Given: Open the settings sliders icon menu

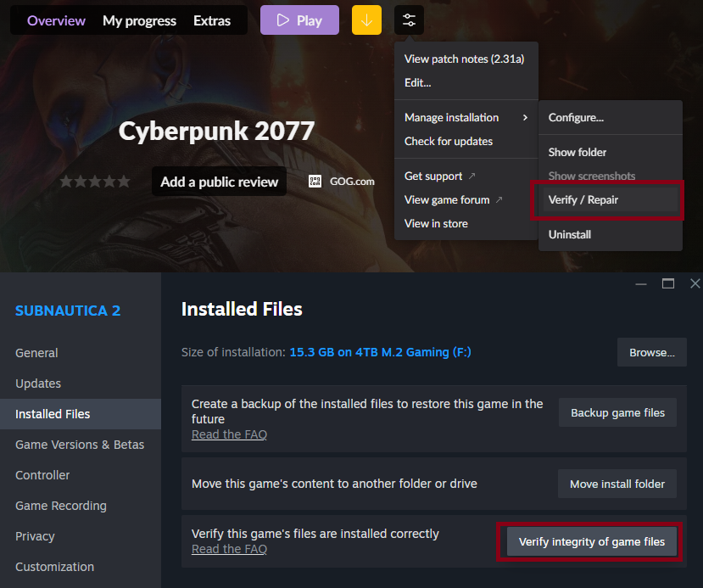Looking at the screenshot, I should [409, 20].
